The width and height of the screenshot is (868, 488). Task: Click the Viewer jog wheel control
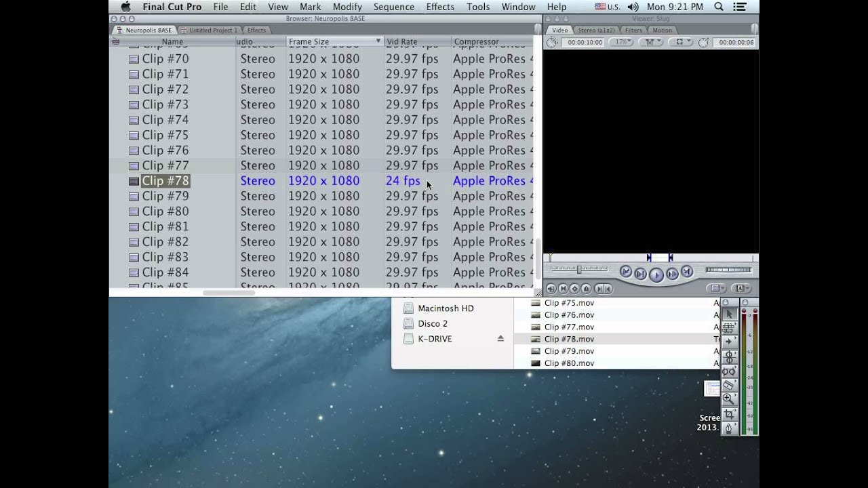[729, 270]
